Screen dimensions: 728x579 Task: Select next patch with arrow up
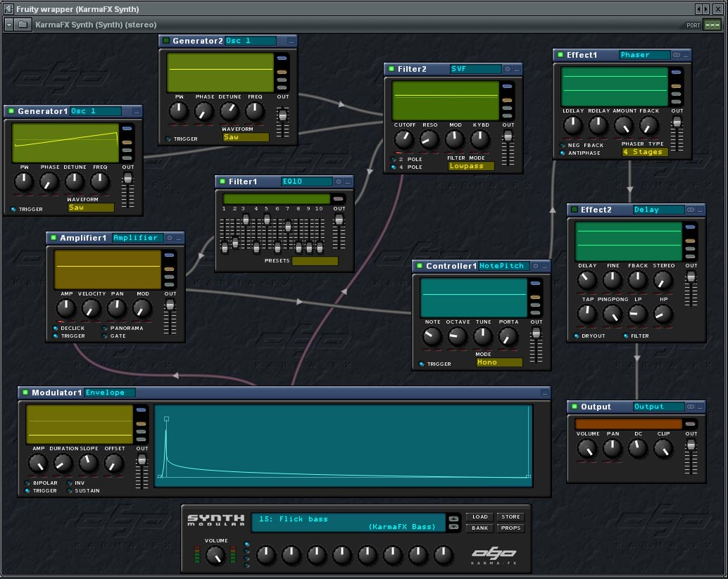point(453,518)
